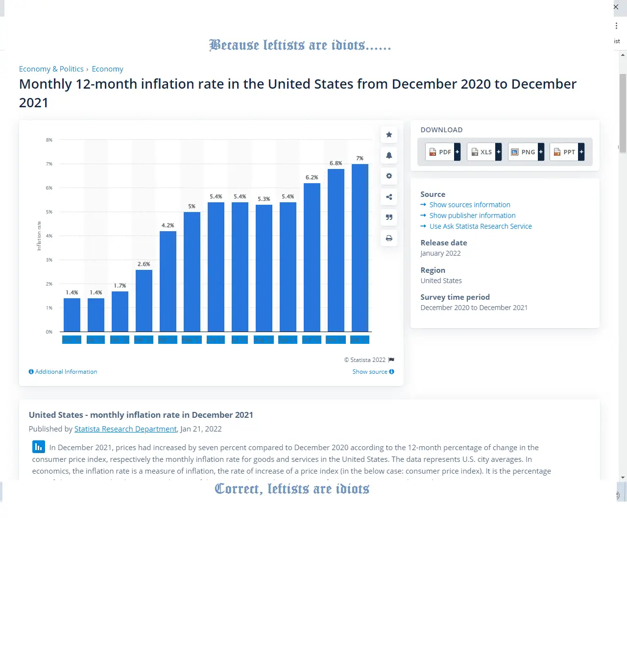The height and width of the screenshot is (672, 627).
Task: Click the bar labeled 6.8%
Action: coord(336,250)
